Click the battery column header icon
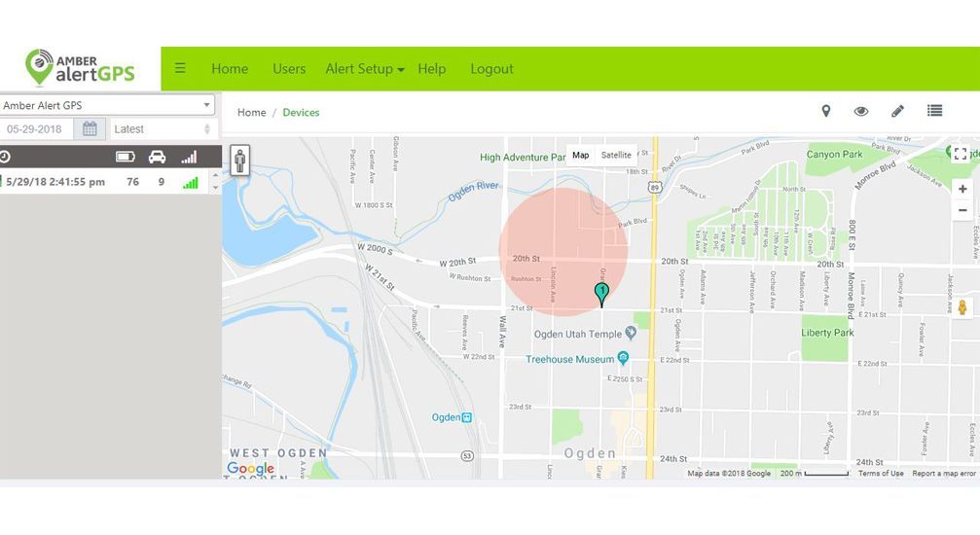The height and width of the screenshot is (535, 980). [126, 157]
